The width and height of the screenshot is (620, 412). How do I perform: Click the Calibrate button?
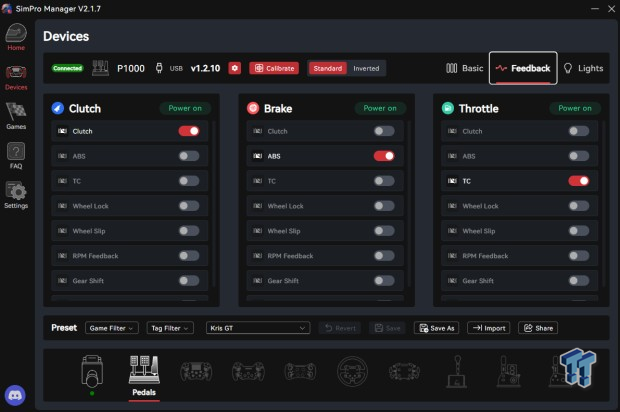coord(274,68)
